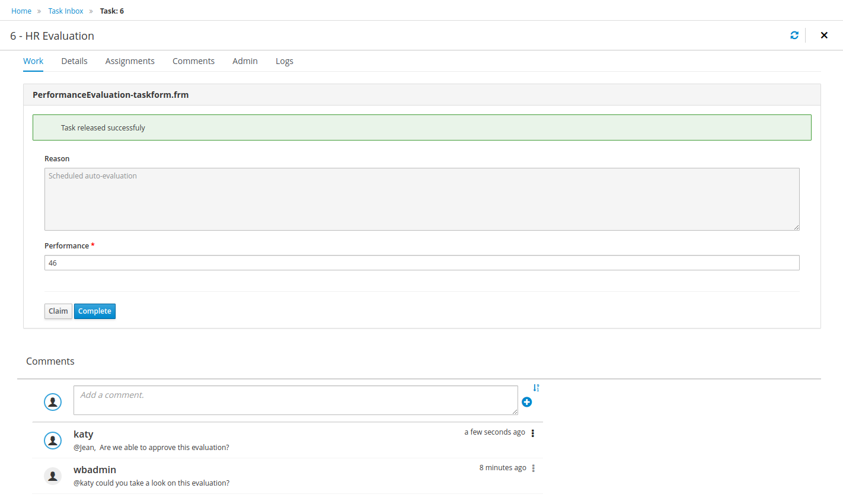The width and height of the screenshot is (843, 504).
Task: View the Logs tab
Action: click(285, 61)
